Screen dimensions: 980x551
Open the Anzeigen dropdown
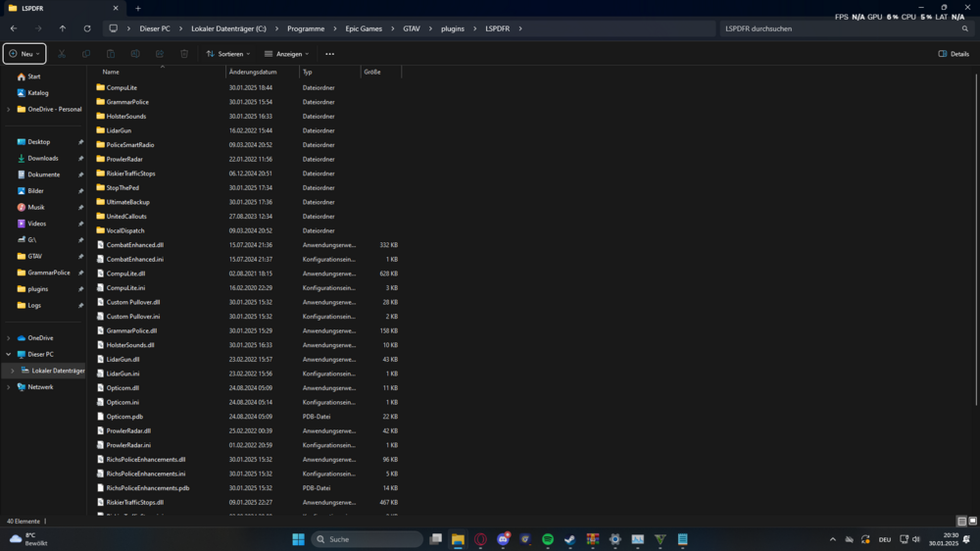coord(287,54)
